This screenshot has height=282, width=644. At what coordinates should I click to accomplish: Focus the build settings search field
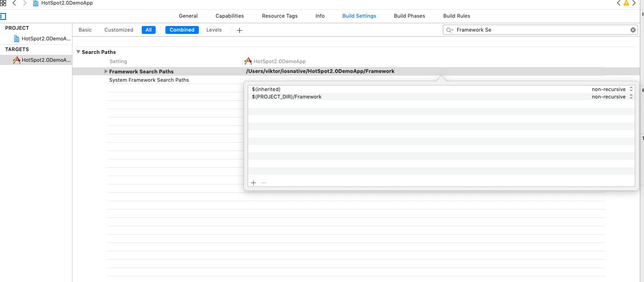pos(540,30)
